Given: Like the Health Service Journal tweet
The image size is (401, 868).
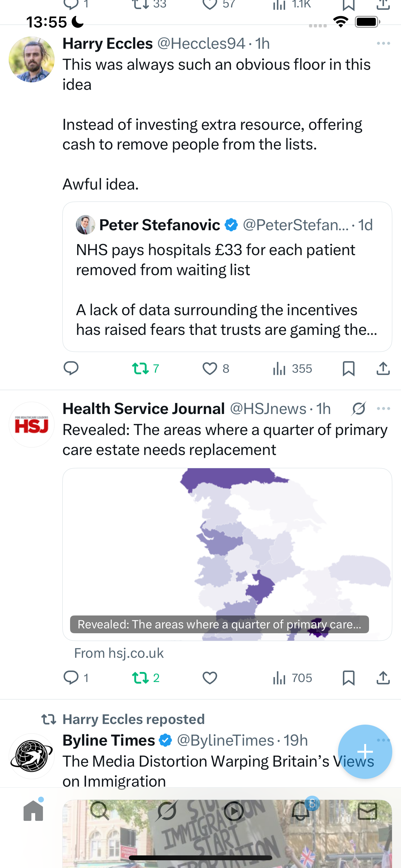Looking at the screenshot, I should 210,677.
